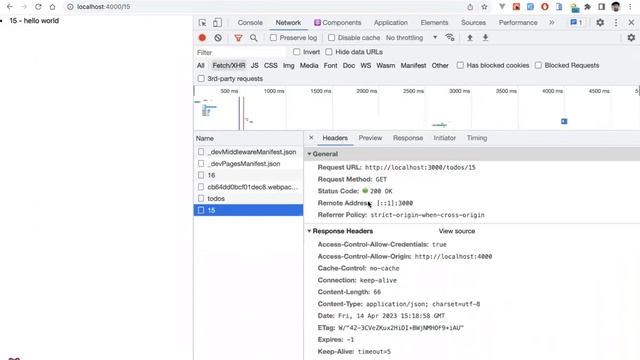Click the share page icon in address bar
This screenshot has width=640, height=360.
click(x=470, y=7)
